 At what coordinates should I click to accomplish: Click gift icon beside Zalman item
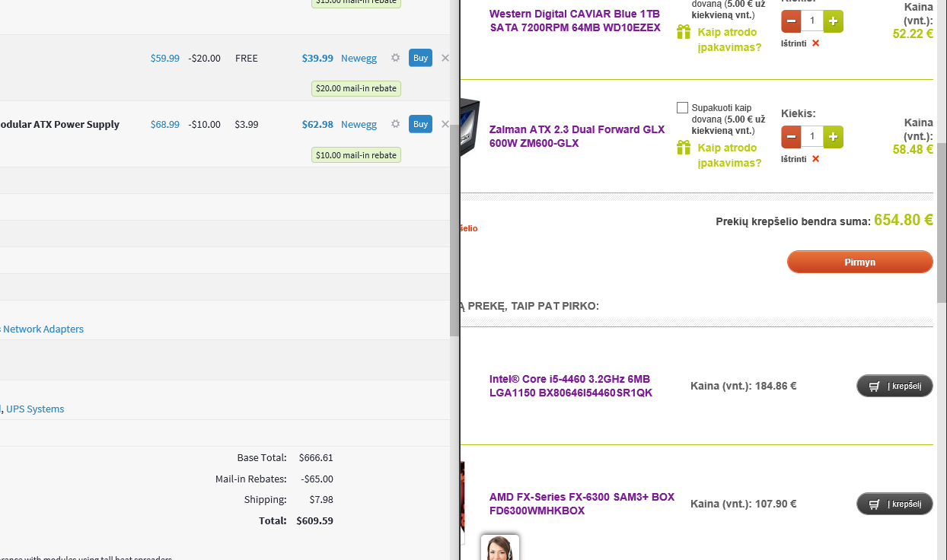coord(684,148)
